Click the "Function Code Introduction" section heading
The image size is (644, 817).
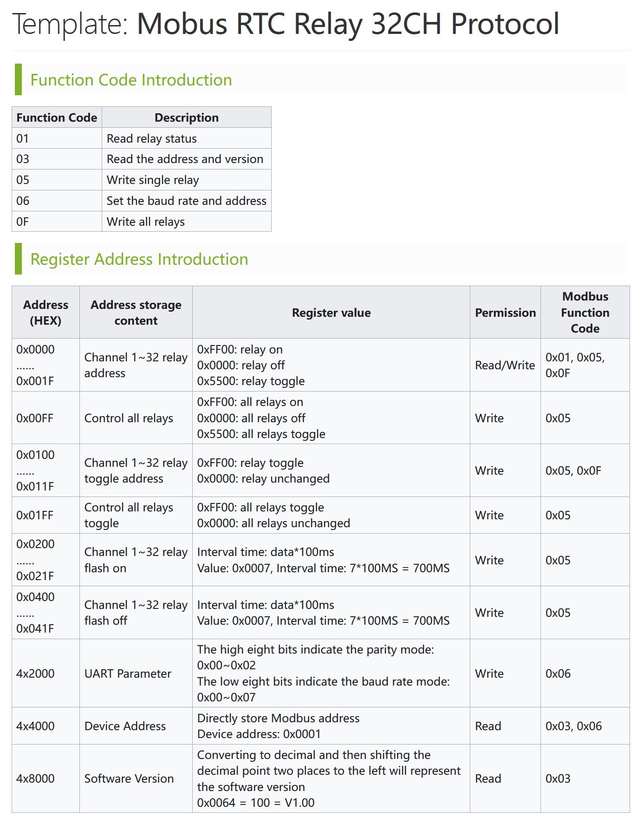[x=131, y=80]
